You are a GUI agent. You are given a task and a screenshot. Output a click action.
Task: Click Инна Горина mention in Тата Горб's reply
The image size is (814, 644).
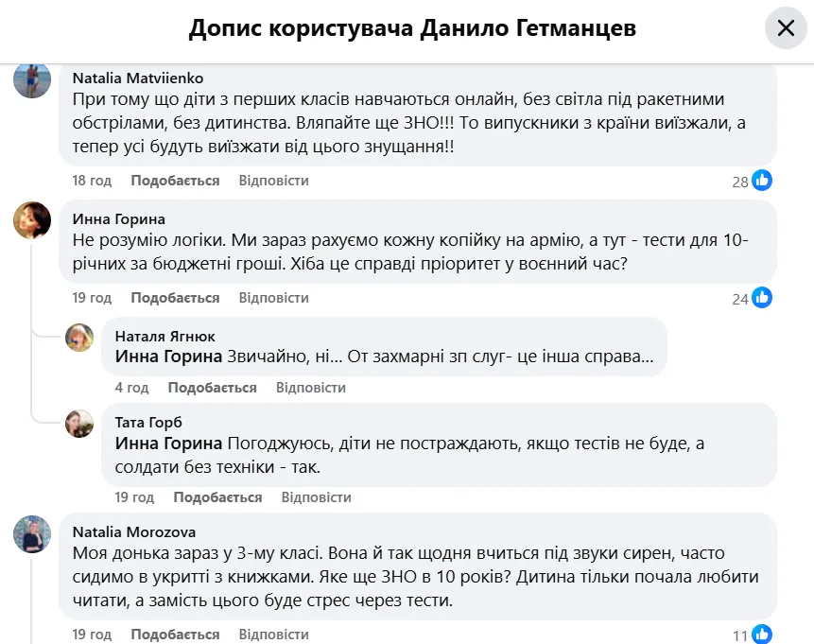click(168, 444)
